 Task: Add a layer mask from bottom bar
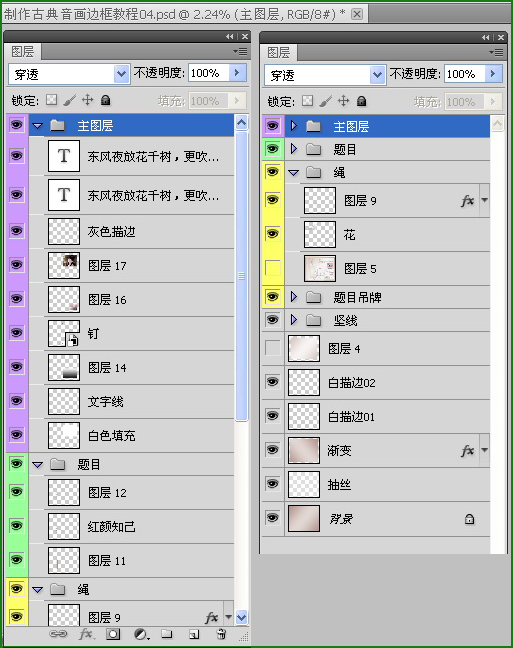click(113, 634)
